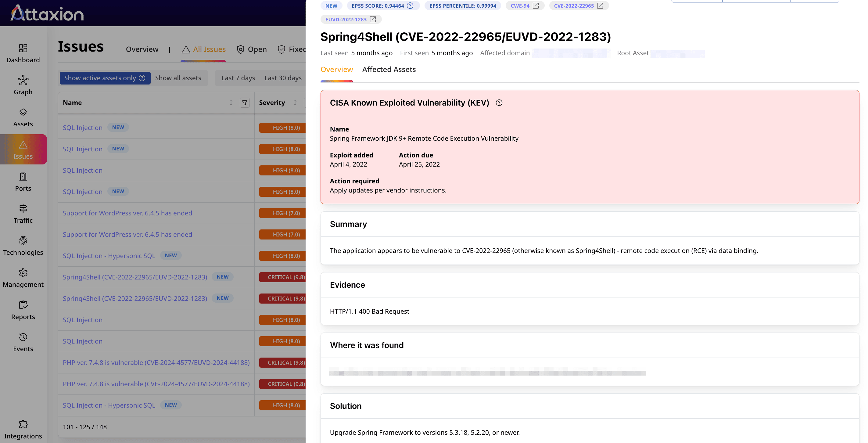
Task: Open the EPSS Score help tooltip
Action: [410, 5]
